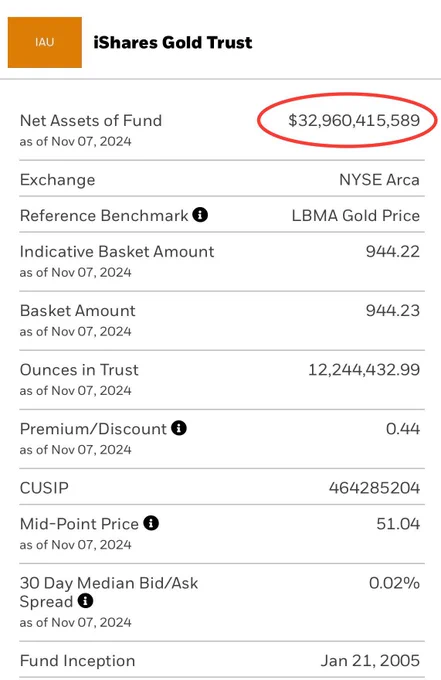Click the Indicative Basket Amount value 944.22
Screen dimensions: 441x680
click(x=393, y=252)
